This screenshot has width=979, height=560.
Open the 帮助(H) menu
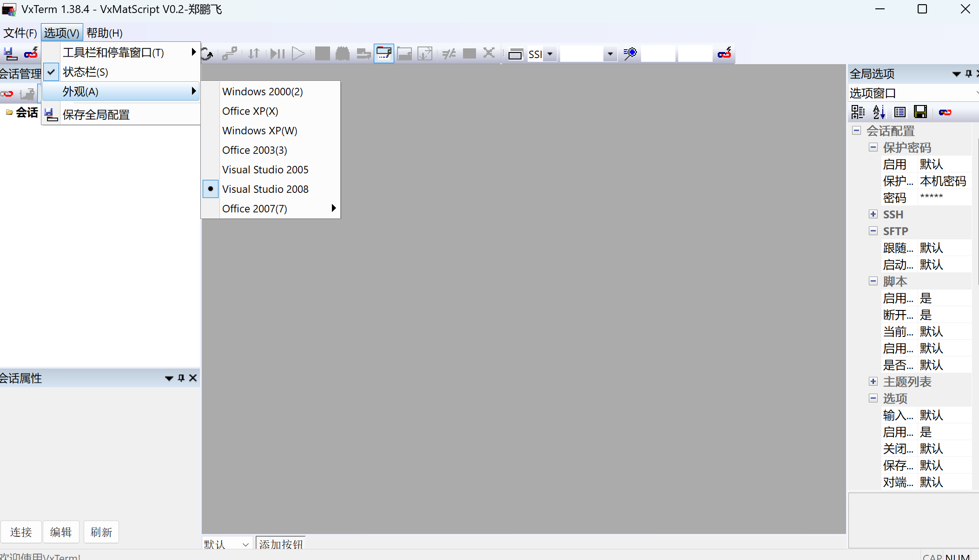[104, 33]
